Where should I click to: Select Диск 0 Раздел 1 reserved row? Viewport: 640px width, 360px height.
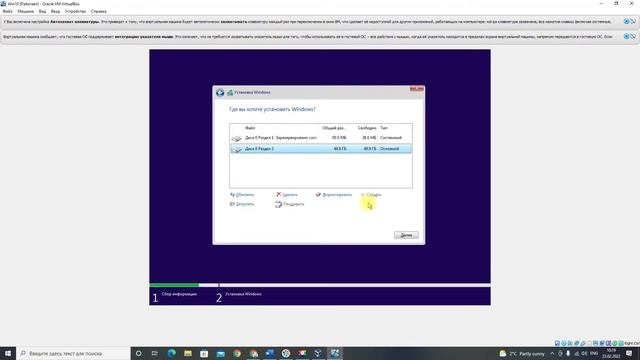click(321, 138)
